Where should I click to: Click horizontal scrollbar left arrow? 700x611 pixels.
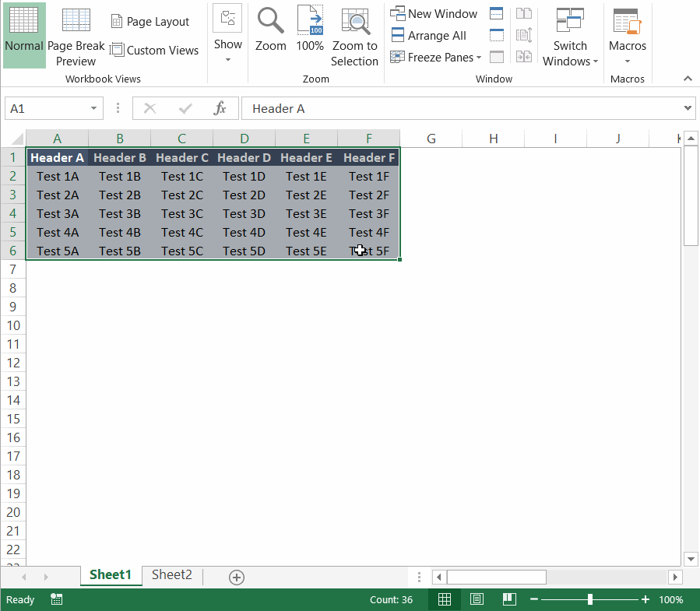click(439, 577)
